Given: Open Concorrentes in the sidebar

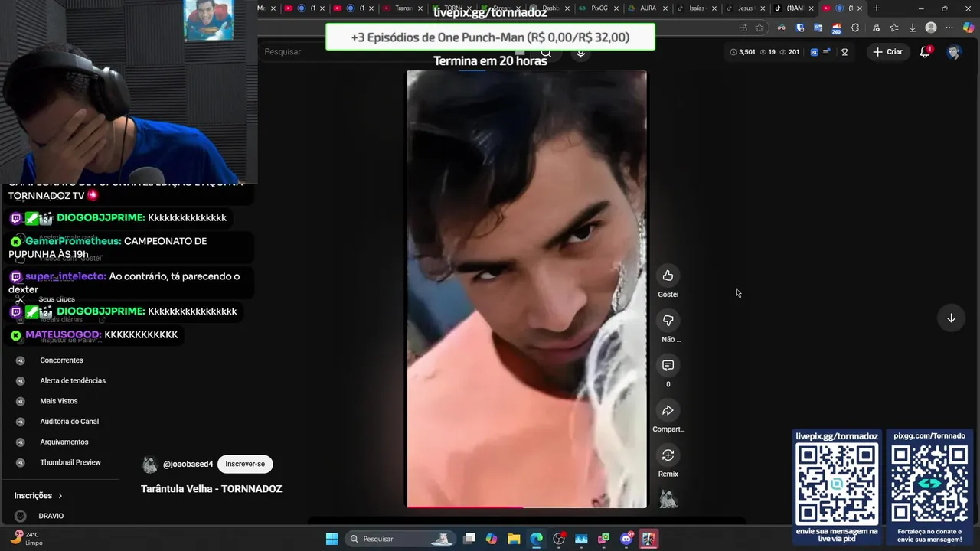Looking at the screenshot, I should tap(61, 360).
